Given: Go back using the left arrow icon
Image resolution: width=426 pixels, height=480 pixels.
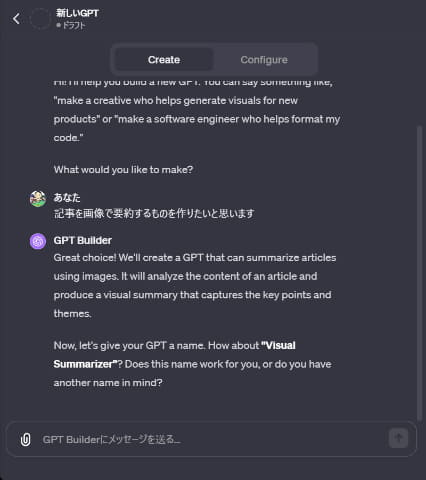Looking at the screenshot, I should (x=16, y=19).
